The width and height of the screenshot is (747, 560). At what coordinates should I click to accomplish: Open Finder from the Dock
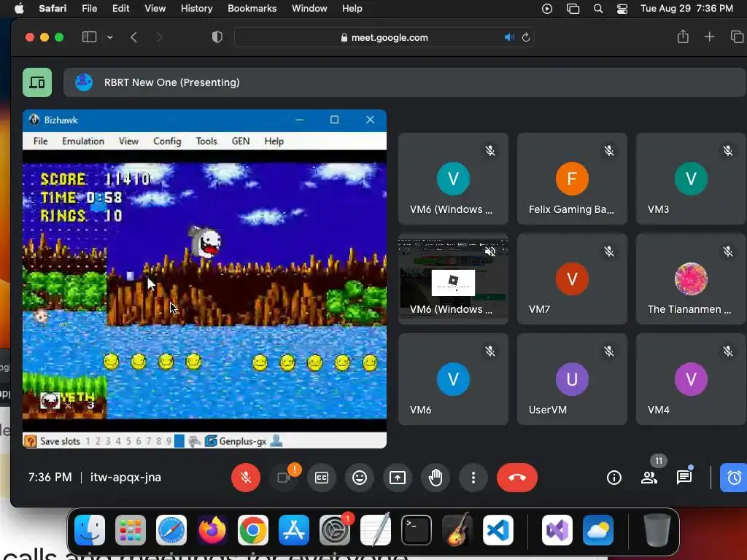[90, 530]
